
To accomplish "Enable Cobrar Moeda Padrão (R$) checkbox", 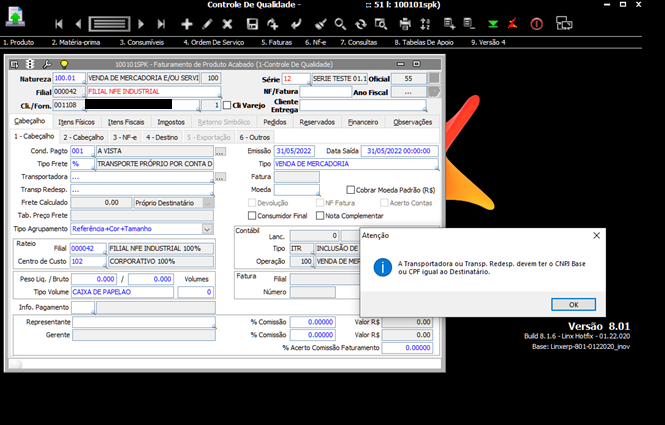I will point(351,189).
